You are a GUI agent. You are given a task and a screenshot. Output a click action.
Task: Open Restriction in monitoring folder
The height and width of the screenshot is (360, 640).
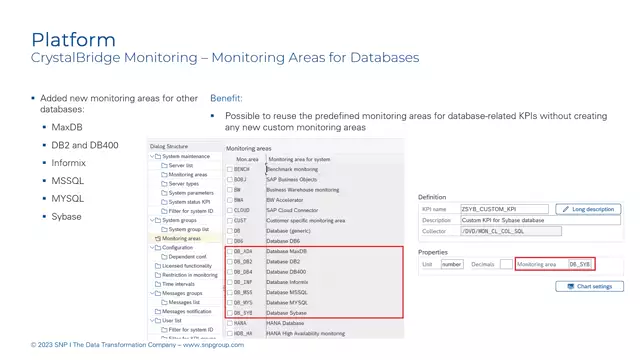[x=186, y=275]
